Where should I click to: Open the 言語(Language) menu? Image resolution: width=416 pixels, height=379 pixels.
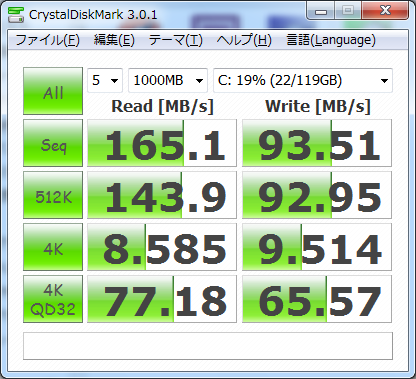(331, 40)
